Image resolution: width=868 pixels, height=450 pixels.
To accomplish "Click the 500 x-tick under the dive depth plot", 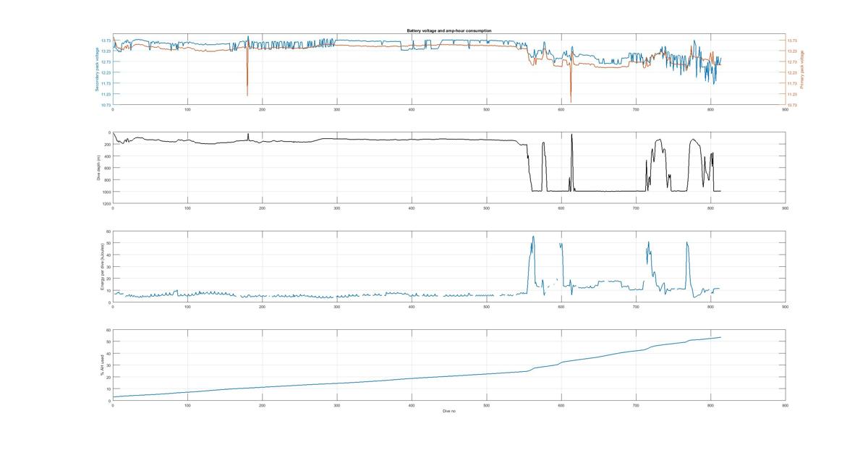I will 486,208.
